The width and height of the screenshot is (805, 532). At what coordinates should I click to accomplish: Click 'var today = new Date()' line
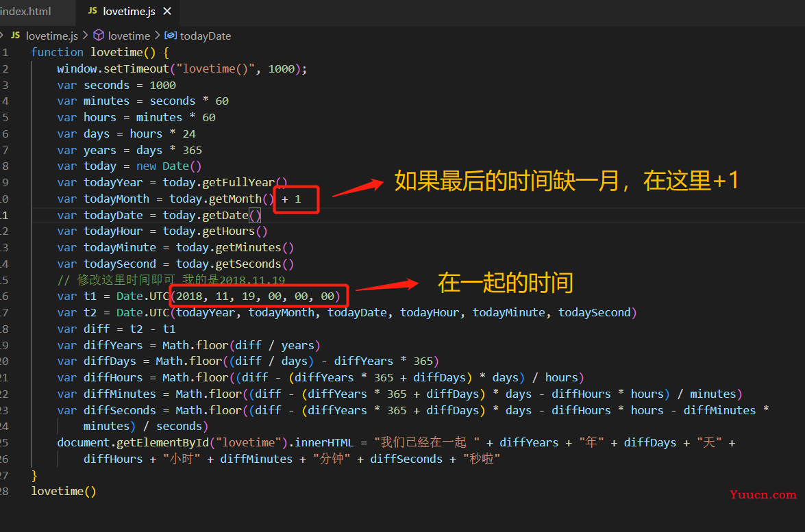pyautogui.click(x=129, y=166)
